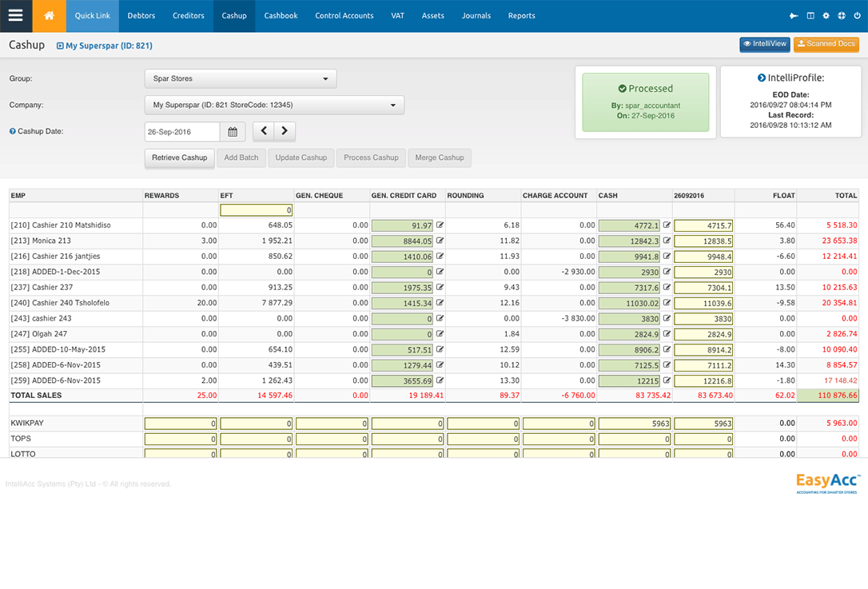Click the Retrieve Cashup button
868x589 pixels.
[x=179, y=157]
